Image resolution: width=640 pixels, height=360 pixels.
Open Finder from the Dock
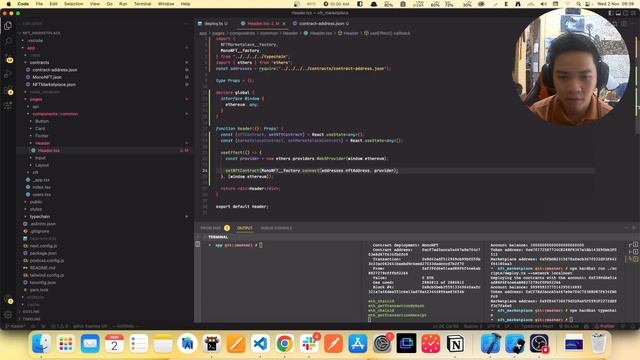(x=42, y=344)
